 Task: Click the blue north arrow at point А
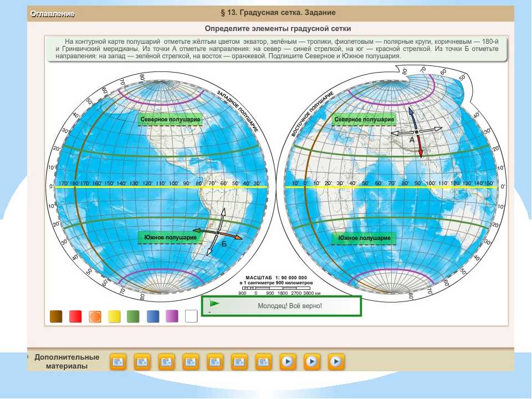(x=412, y=119)
